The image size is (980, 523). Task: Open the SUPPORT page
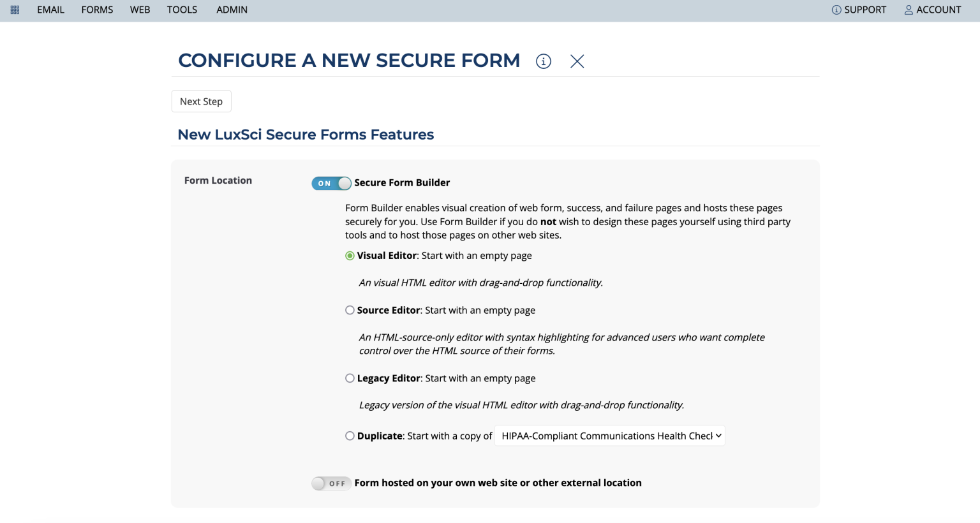(865, 10)
